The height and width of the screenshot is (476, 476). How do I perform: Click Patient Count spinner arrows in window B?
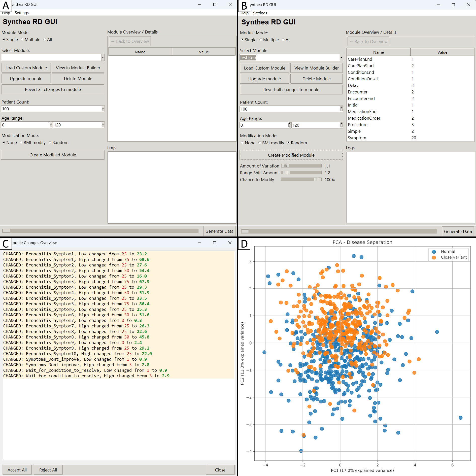(342, 109)
